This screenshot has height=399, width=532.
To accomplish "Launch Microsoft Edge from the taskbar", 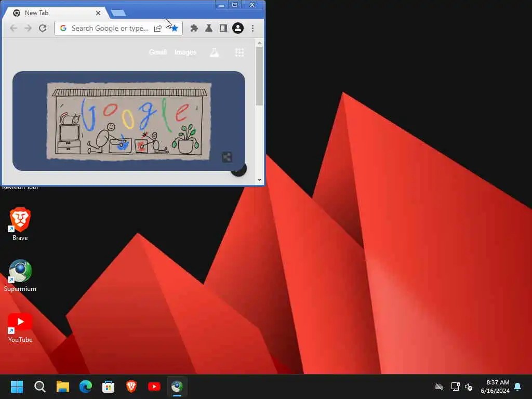I will pyautogui.click(x=86, y=387).
